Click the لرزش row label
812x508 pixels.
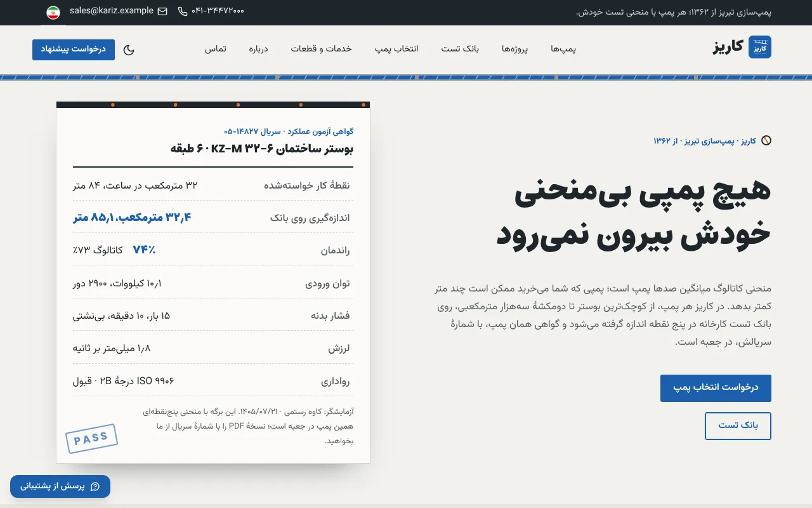click(339, 349)
